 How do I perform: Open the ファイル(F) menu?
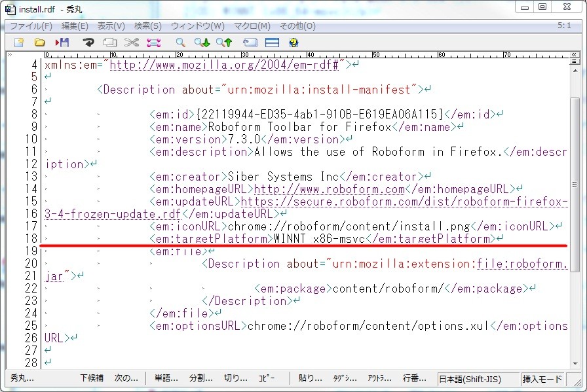coord(31,26)
